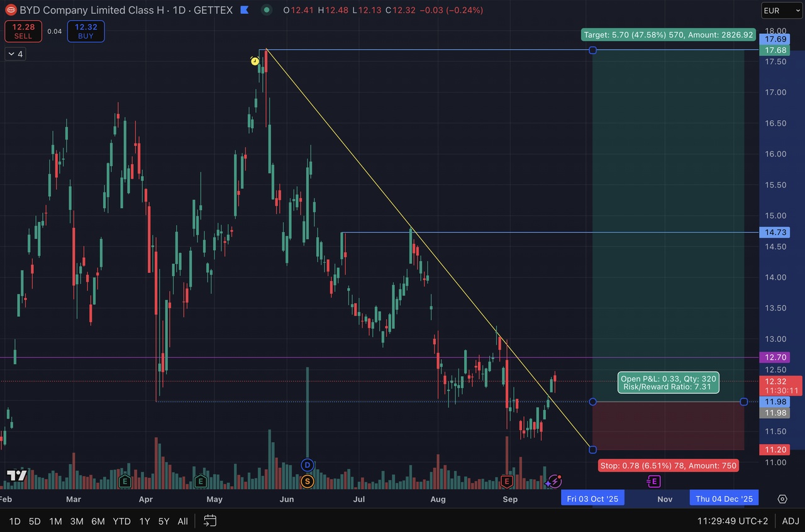Select the left entry handle of long position
This screenshot has width=805, height=532.
coord(592,401)
